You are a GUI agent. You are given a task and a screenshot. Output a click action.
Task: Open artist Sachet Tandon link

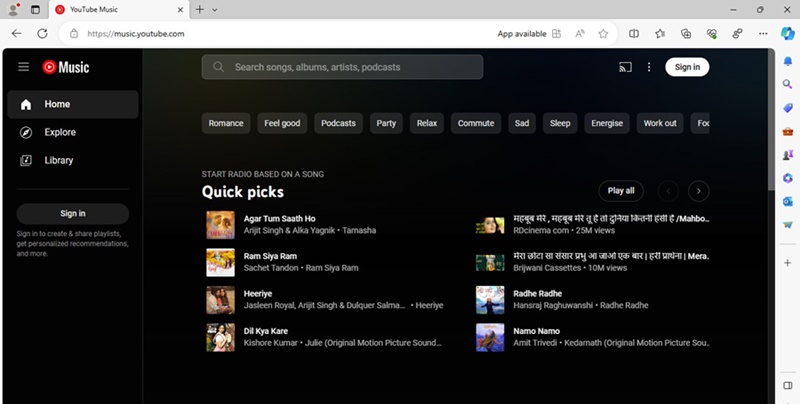click(x=271, y=268)
